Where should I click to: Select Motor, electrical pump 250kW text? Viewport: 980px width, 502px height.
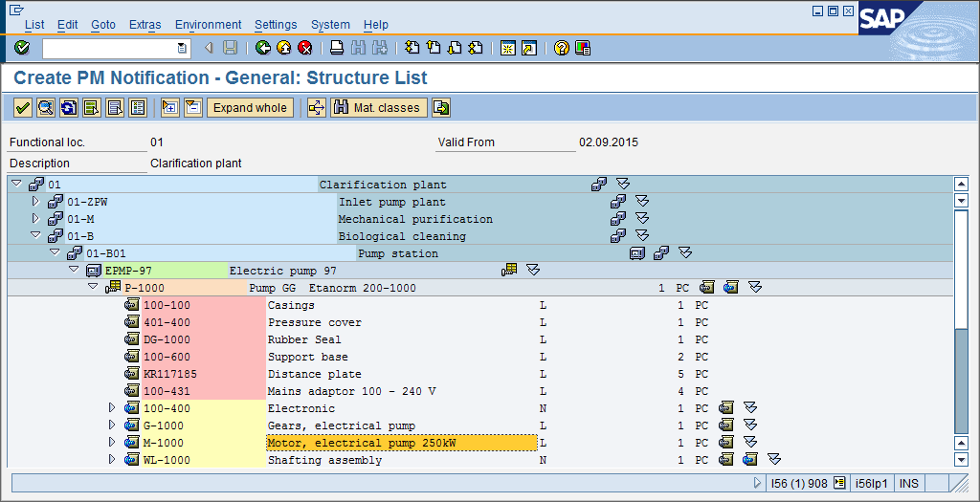coord(362,443)
